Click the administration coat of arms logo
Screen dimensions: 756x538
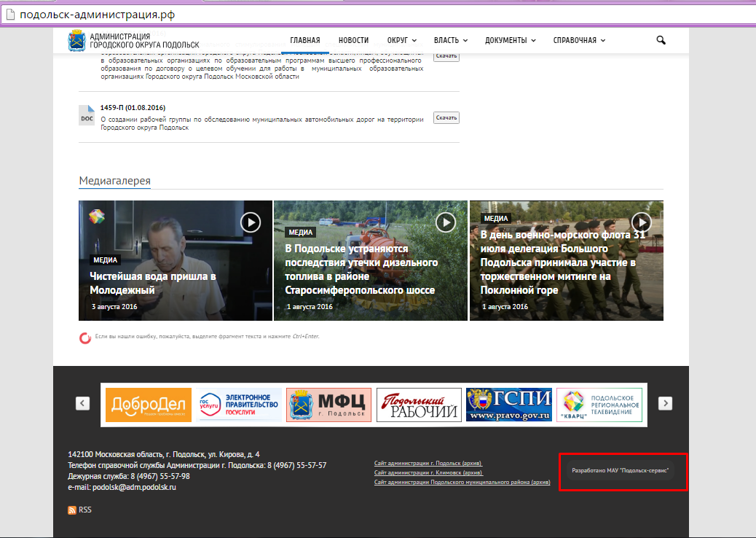(76, 41)
